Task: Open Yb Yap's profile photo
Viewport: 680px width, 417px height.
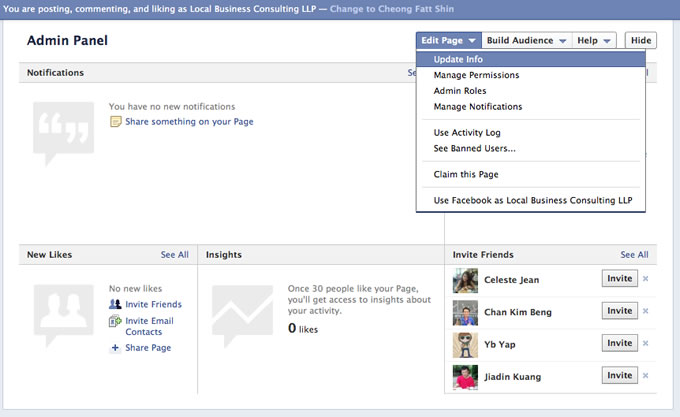Action: pyautogui.click(x=465, y=345)
